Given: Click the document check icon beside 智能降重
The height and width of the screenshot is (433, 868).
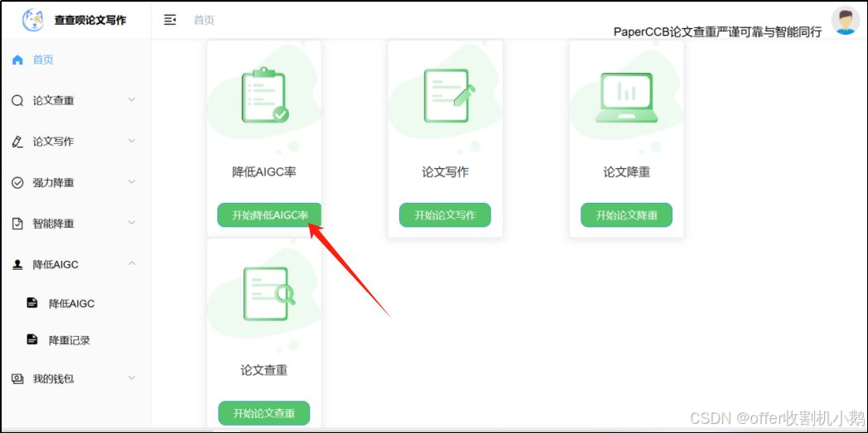Looking at the screenshot, I should pyautogui.click(x=17, y=224).
